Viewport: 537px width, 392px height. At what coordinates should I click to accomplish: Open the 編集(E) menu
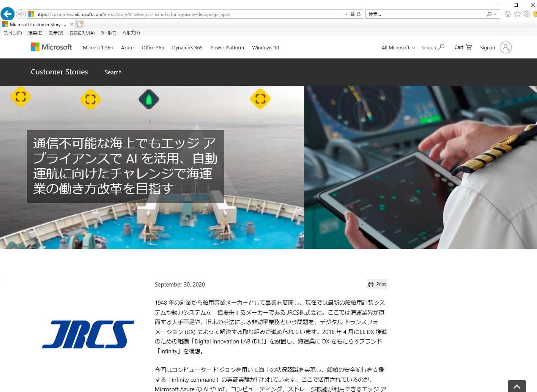[x=35, y=33]
